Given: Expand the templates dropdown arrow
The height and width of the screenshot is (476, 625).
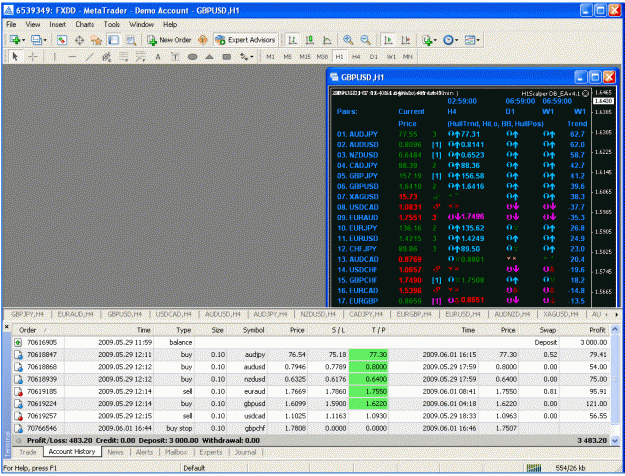Looking at the screenshot, I should click(478, 40).
